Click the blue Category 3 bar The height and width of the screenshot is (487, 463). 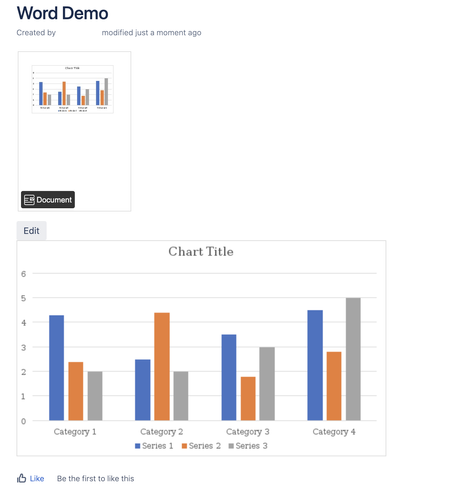pyautogui.click(x=229, y=377)
